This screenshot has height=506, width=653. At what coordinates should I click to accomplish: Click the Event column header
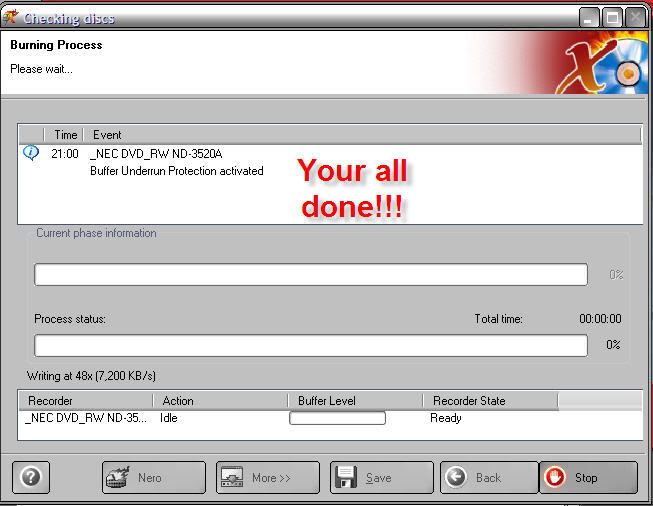pos(362,135)
